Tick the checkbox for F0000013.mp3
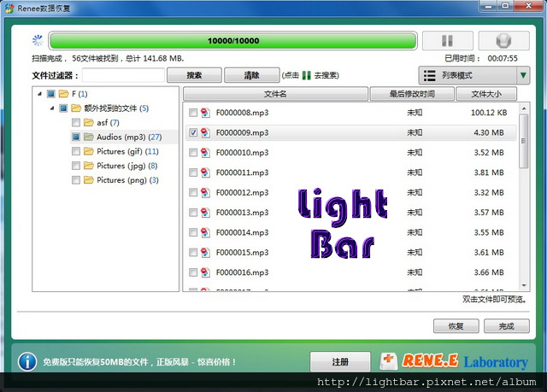The image size is (547, 392). (193, 212)
